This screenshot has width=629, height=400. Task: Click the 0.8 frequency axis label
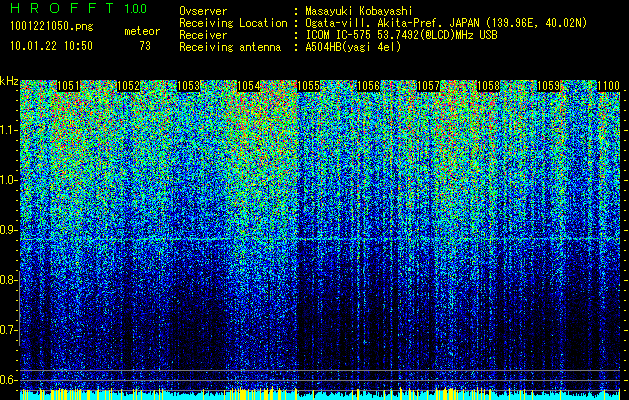tap(8, 280)
